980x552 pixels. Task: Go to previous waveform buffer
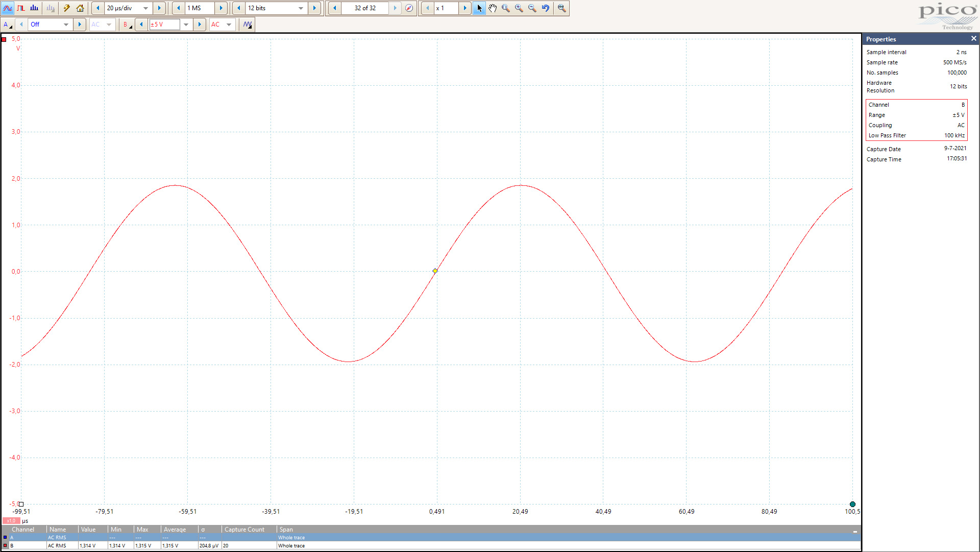335,8
